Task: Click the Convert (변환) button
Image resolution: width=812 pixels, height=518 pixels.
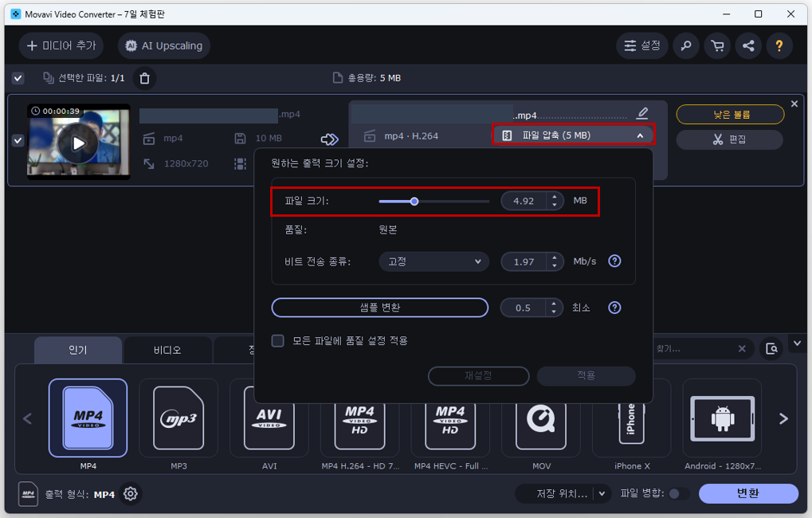Action: (748, 493)
